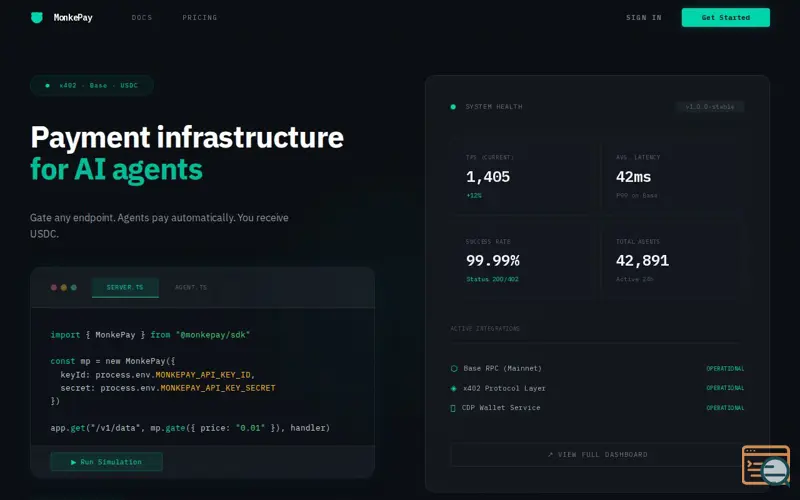Image resolution: width=800 pixels, height=500 pixels.
Task: Open the PRICING page
Action: click(x=199, y=17)
